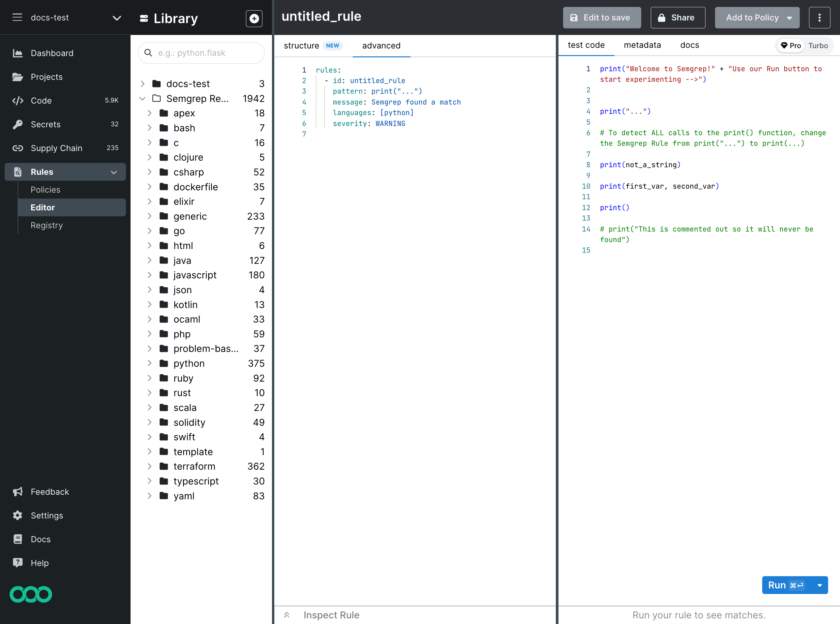The height and width of the screenshot is (624, 840).
Task: Click the Rules navigation icon
Action: [17, 172]
